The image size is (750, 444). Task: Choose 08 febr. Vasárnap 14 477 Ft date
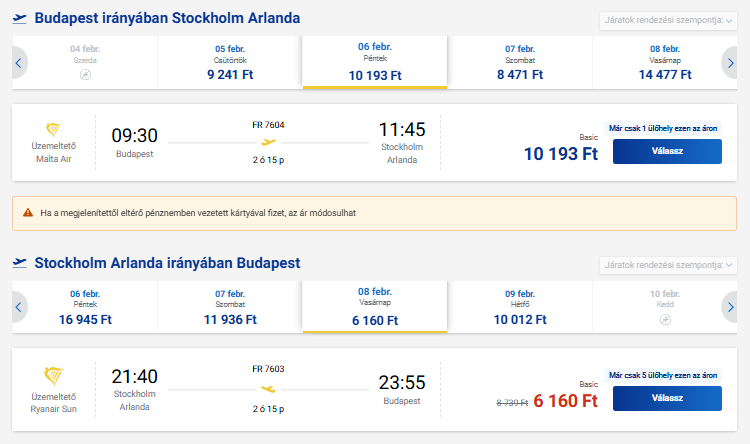pyautogui.click(x=665, y=62)
